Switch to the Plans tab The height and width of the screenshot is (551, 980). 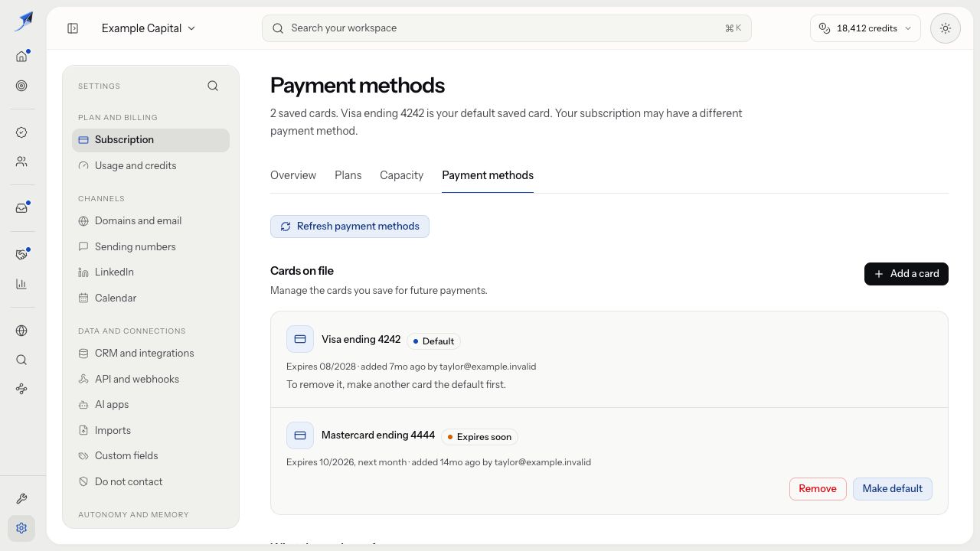pos(348,175)
